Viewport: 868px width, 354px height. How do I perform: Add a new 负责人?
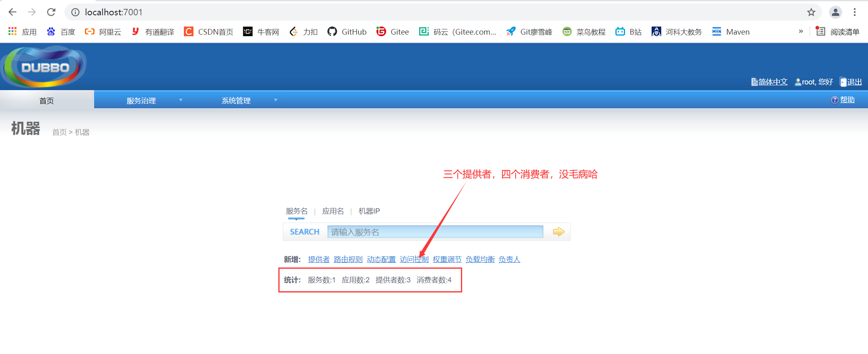coord(510,259)
